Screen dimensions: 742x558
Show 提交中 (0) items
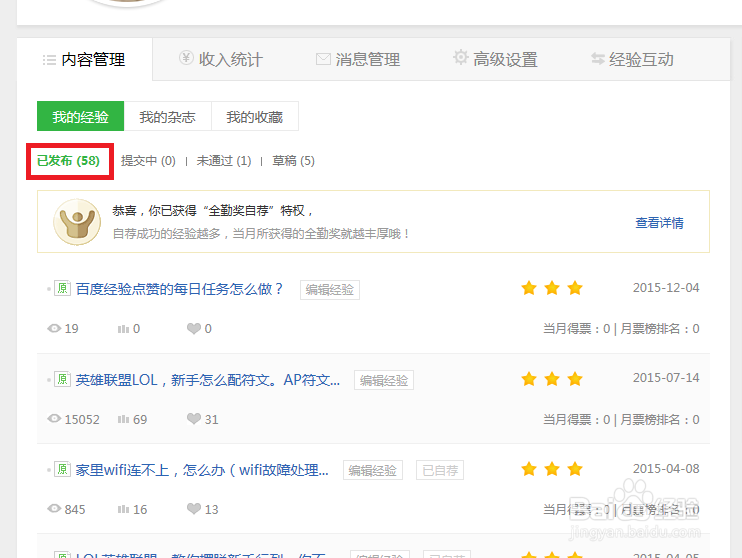pyautogui.click(x=148, y=161)
